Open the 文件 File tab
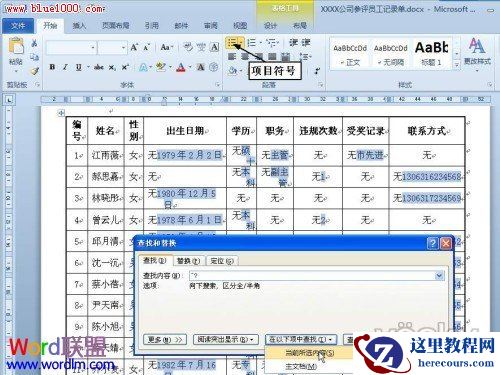 tap(18, 26)
